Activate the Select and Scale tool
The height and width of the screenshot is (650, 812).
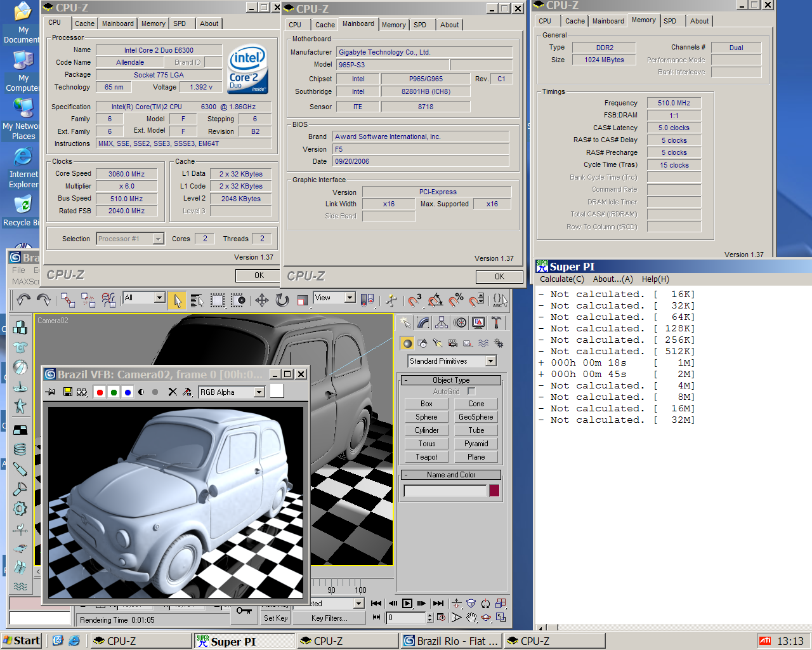pyautogui.click(x=303, y=300)
